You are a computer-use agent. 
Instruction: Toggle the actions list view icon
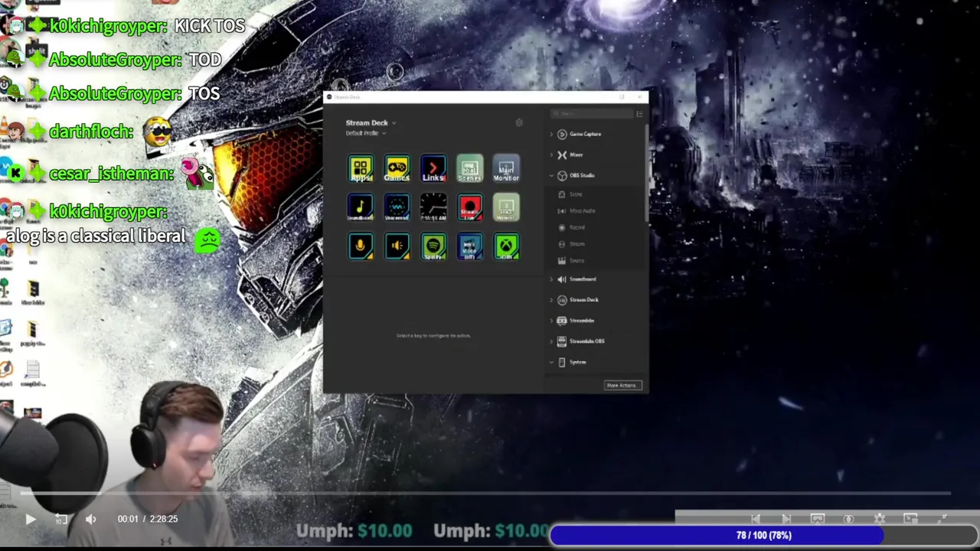pos(639,114)
